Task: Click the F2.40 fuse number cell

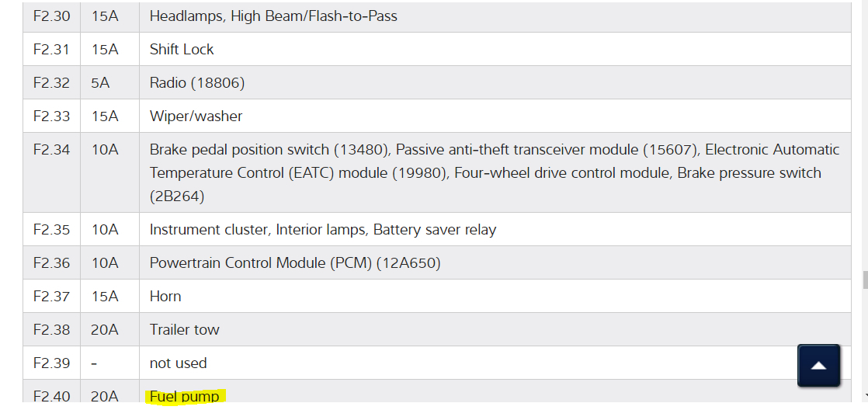Action: pyautogui.click(x=51, y=396)
